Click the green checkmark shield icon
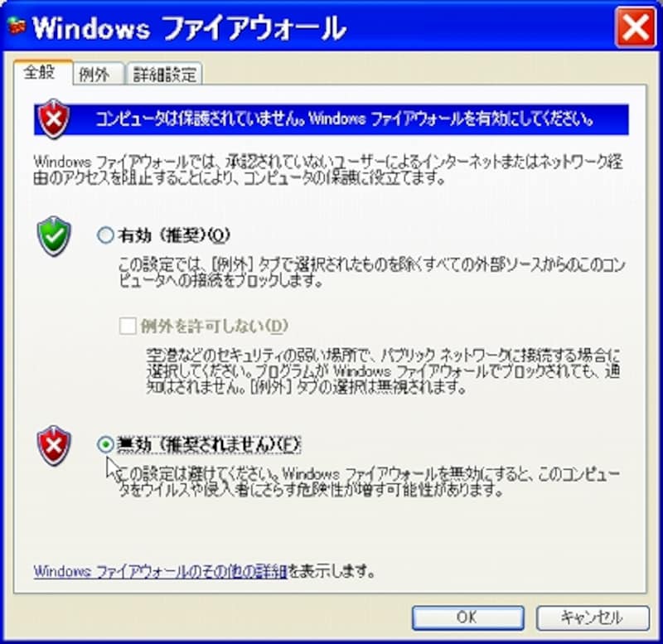 click(x=54, y=236)
